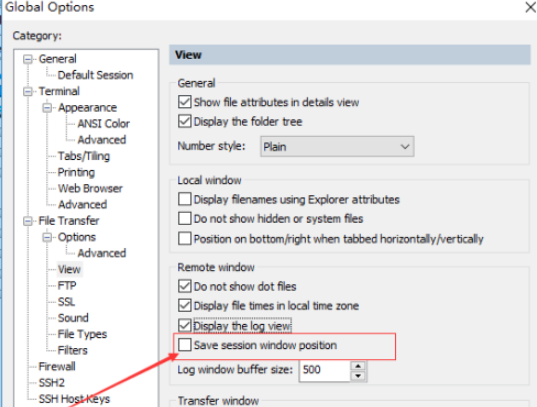Click the Log window buffer size field
Viewport: 537px width, 407px height.
pos(325,370)
